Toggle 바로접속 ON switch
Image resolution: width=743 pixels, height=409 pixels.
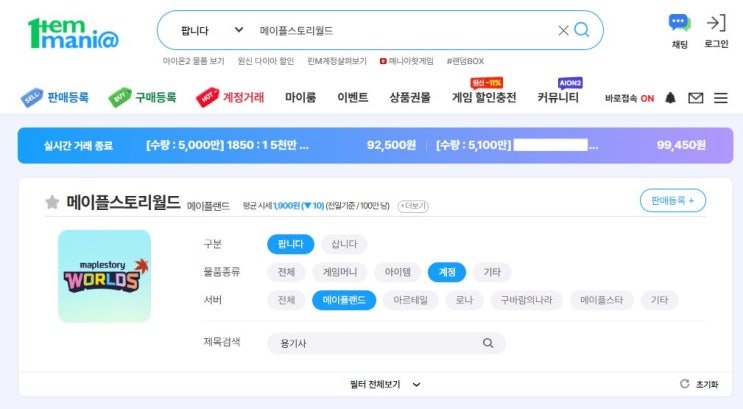point(629,99)
